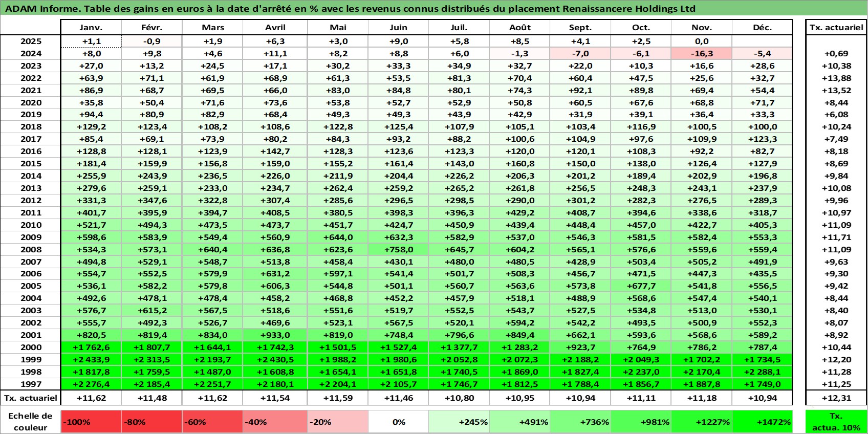
Task: Select the 2025 year row label
Action: coord(30,41)
